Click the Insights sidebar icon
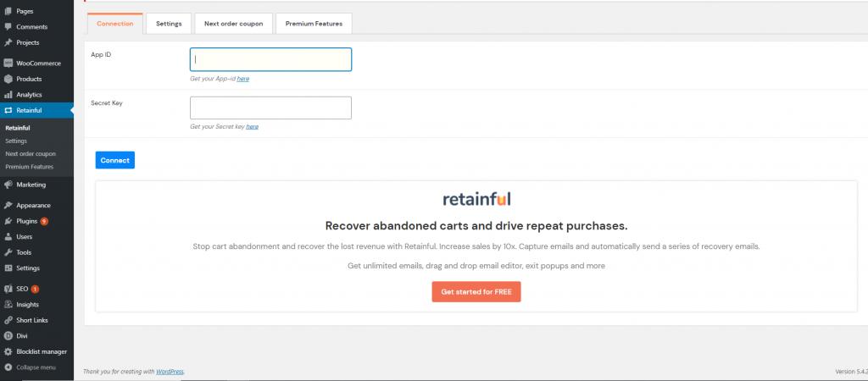The width and height of the screenshot is (868, 381). click(x=8, y=304)
